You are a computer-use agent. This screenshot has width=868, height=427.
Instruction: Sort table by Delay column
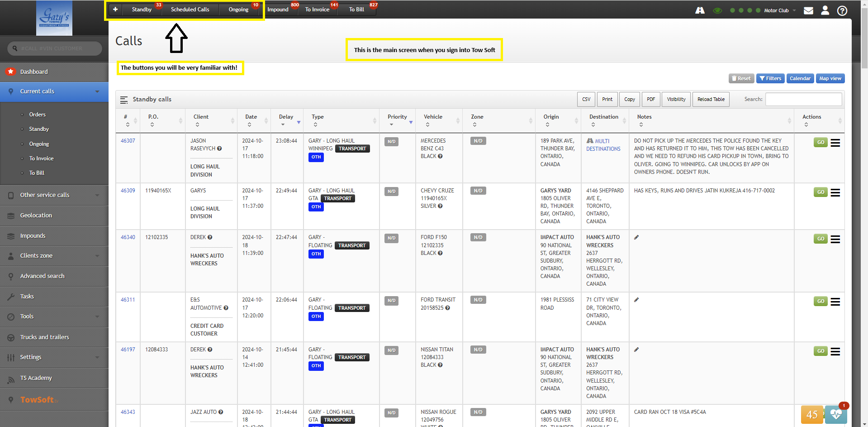pyautogui.click(x=287, y=120)
